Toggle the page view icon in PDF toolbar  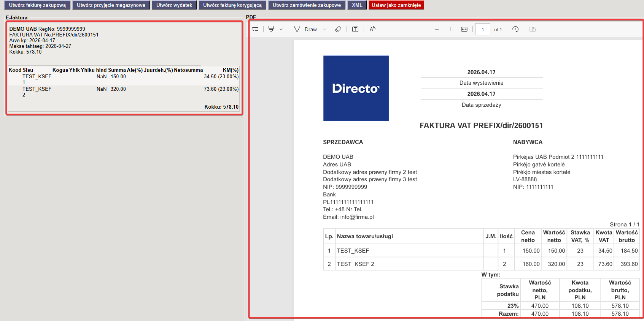pos(533,29)
